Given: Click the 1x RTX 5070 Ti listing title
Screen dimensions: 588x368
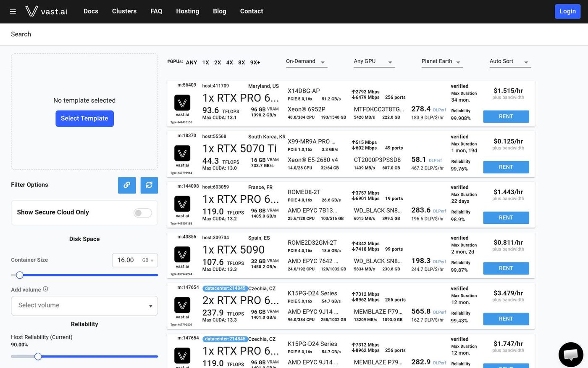Looking at the screenshot, I should coord(239,148).
